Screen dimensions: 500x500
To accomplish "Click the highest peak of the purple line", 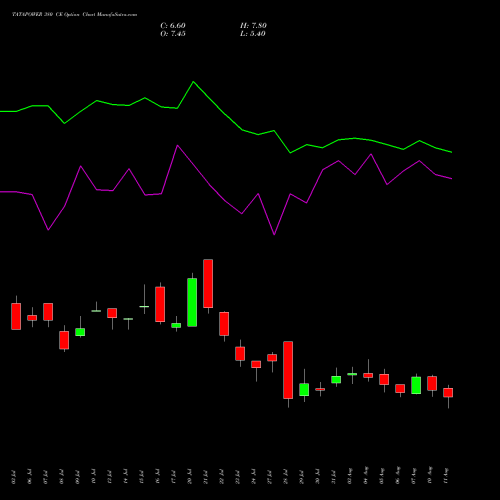I will 177,145.
